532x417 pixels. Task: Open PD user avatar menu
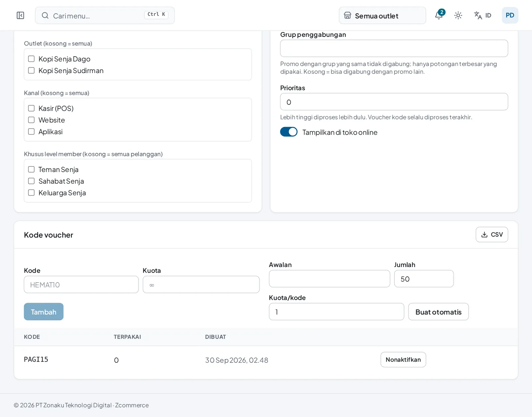click(510, 15)
